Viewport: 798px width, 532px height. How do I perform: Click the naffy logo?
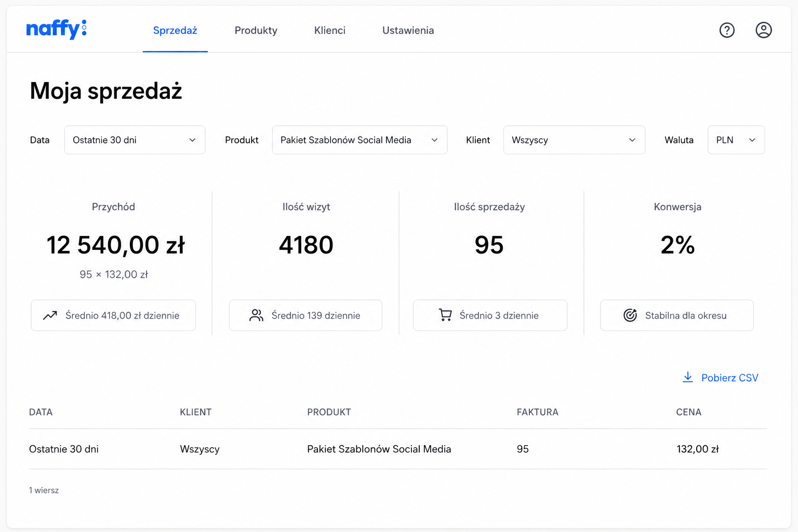56,29
